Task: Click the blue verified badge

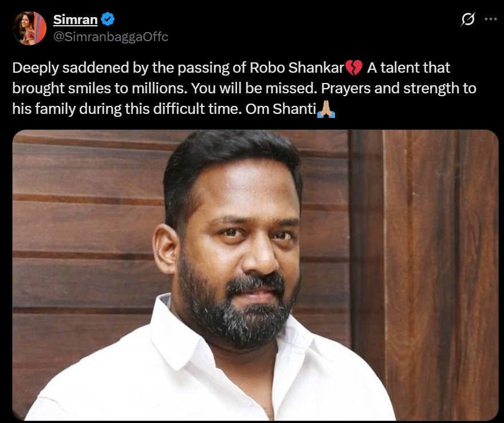Action: pos(108,19)
